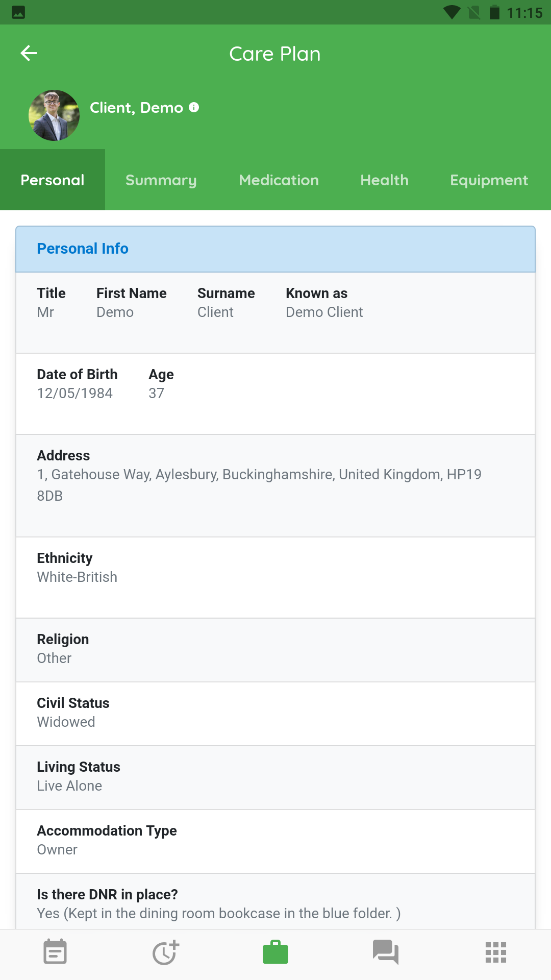The image size is (551, 980).
Task: Go back using the arrow icon
Action: [x=29, y=53]
